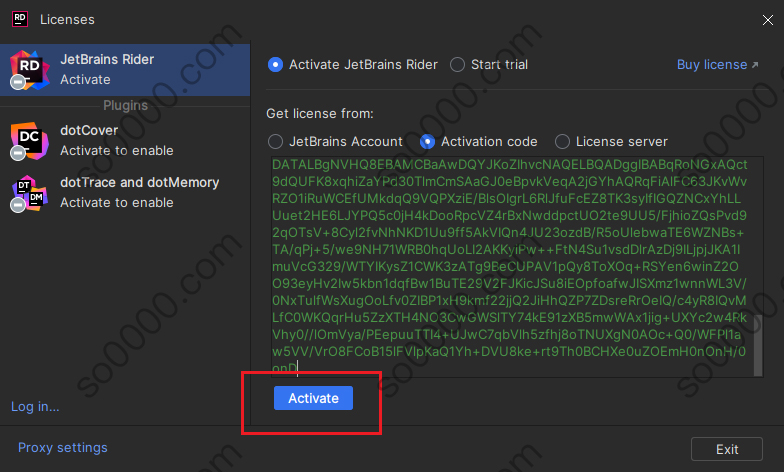Click the Exit button

point(726,450)
